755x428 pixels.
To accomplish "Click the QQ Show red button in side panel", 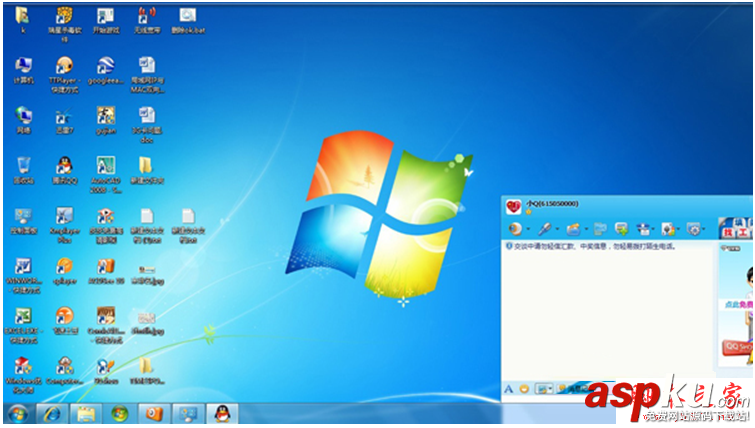I will coord(737,348).
